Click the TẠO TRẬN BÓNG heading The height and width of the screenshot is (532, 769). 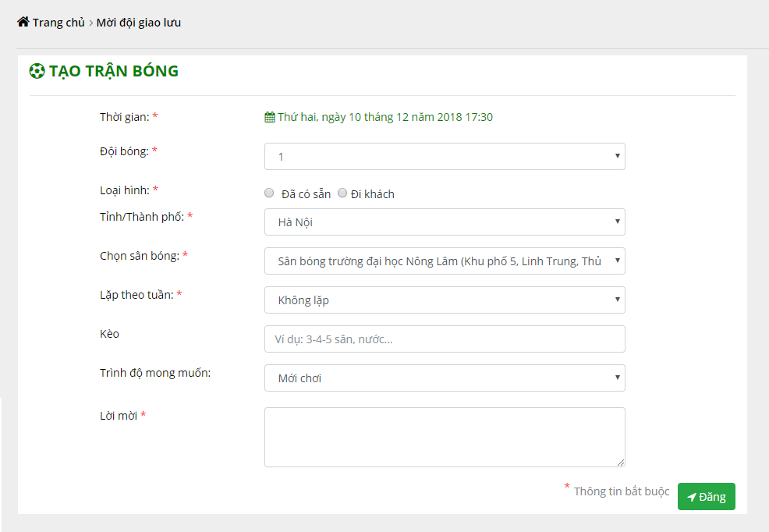pos(114,71)
